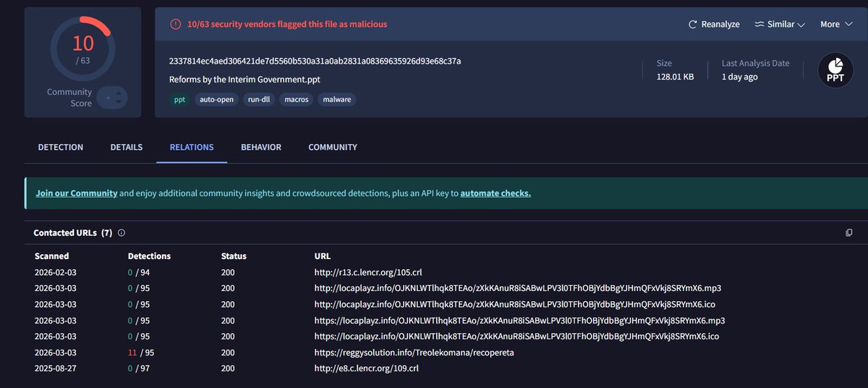Image resolution: width=868 pixels, height=388 pixels.
Task: Click the 'malware' tag
Action: tap(337, 99)
